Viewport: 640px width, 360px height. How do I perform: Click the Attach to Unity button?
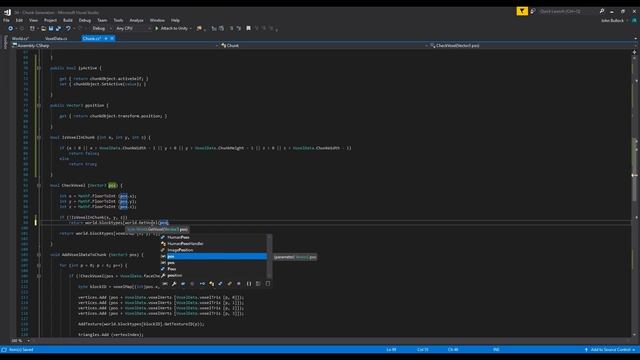173,28
